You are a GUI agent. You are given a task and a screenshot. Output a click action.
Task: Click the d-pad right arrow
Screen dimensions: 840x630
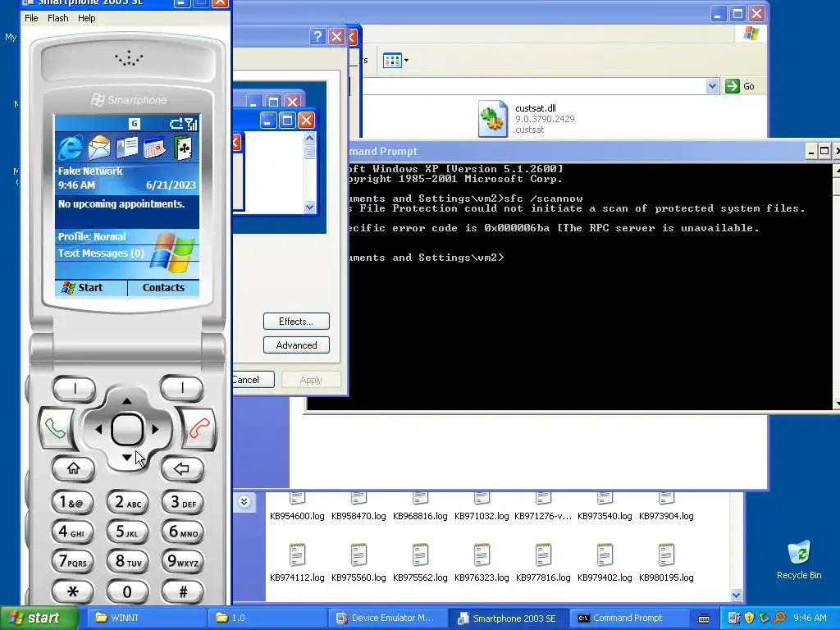click(155, 429)
